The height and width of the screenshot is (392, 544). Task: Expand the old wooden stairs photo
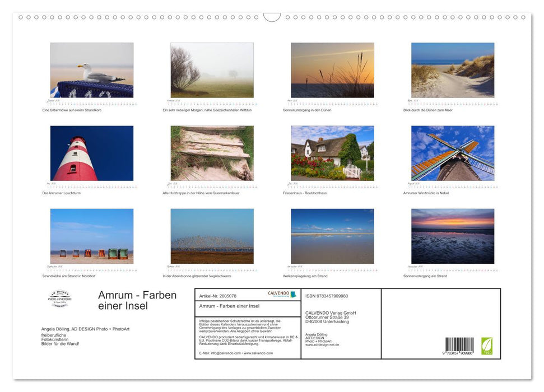[212, 153]
